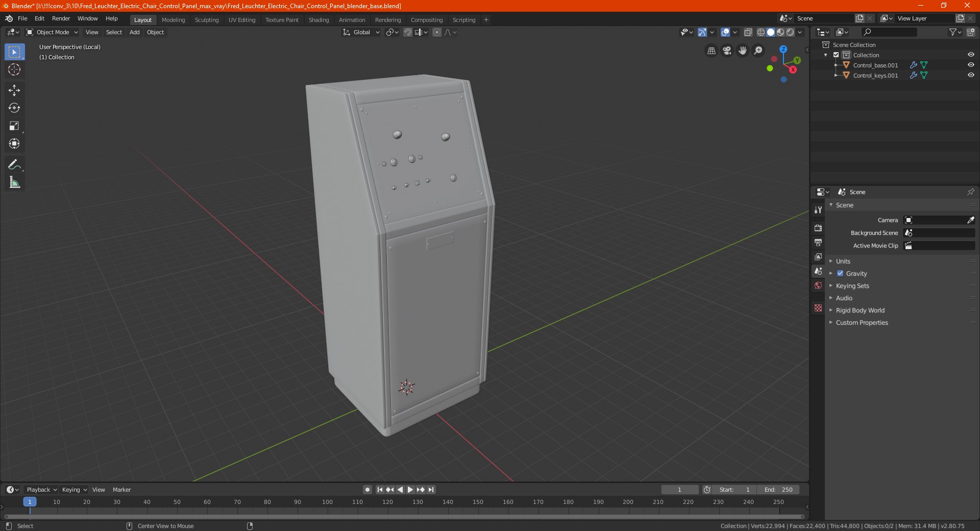The height and width of the screenshot is (531, 980).
Task: Switch to the Shading workspace tab
Action: coord(318,20)
